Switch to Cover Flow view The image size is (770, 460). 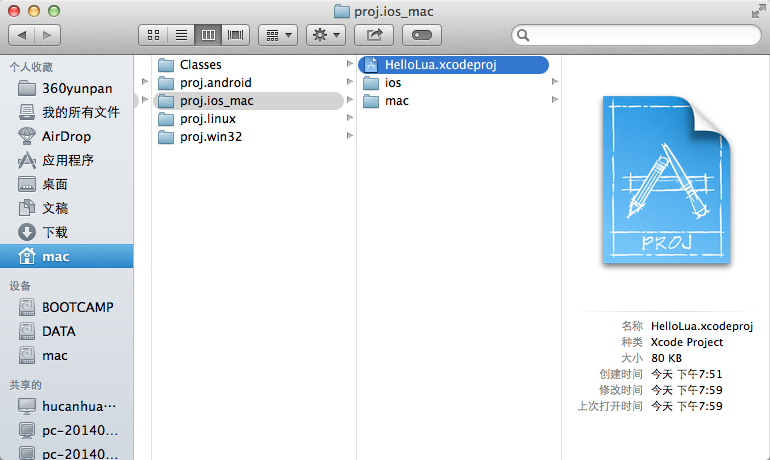coord(236,35)
